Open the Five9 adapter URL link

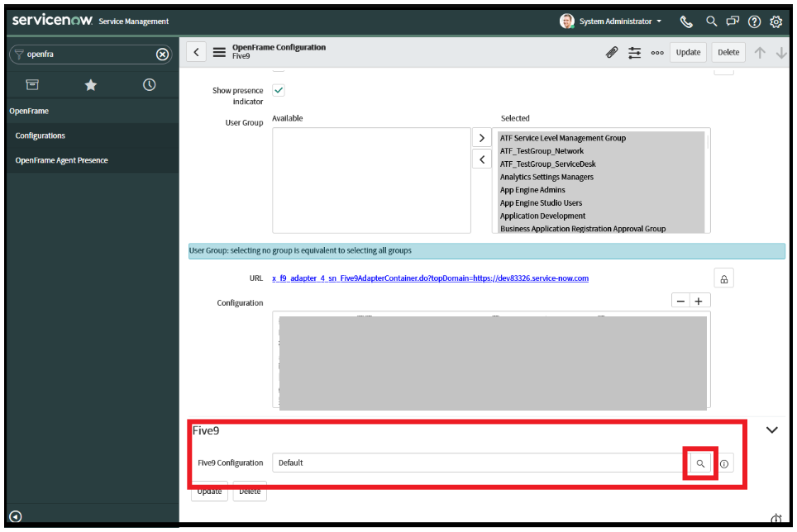point(430,278)
